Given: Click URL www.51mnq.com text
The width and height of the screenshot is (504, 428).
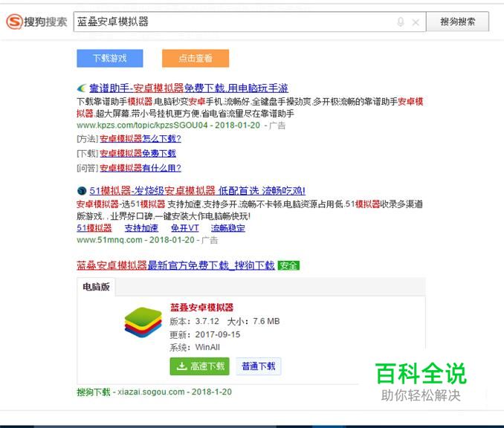Looking at the screenshot, I should (x=109, y=240).
